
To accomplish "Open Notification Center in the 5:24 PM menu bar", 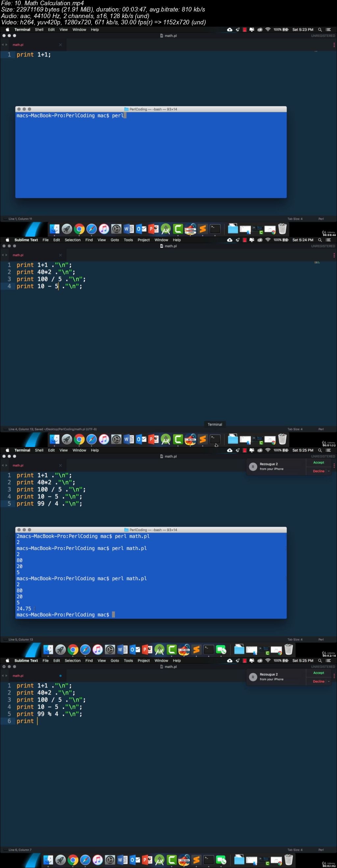I will point(328,240).
